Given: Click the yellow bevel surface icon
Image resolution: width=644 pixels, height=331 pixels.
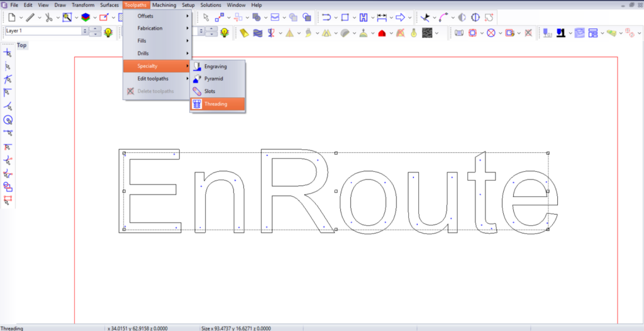Looking at the screenshot, I should coord(243,33).
